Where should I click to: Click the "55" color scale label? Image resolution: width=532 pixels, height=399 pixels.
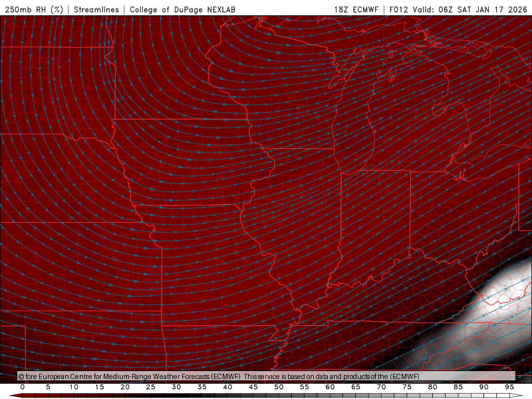(305, 387)
